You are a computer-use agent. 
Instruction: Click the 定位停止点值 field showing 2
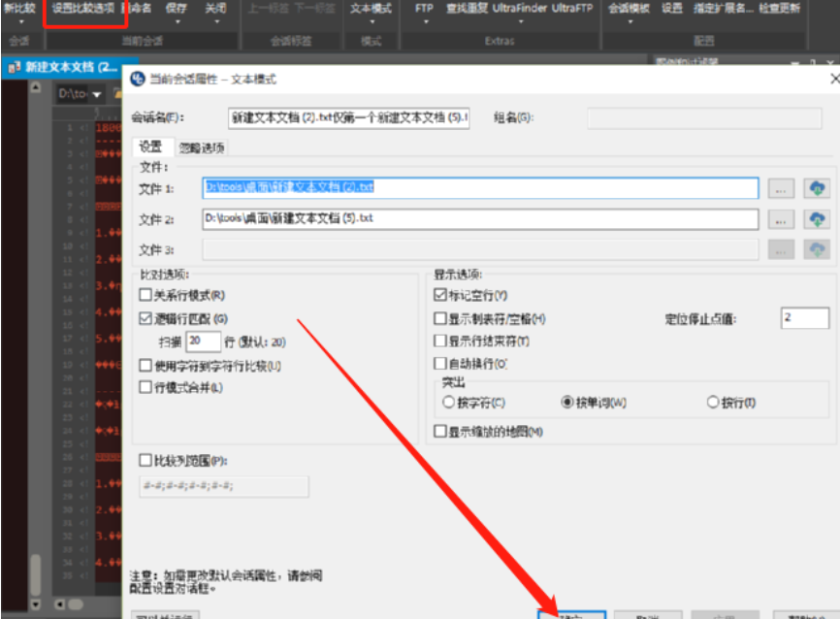[805, 318]
